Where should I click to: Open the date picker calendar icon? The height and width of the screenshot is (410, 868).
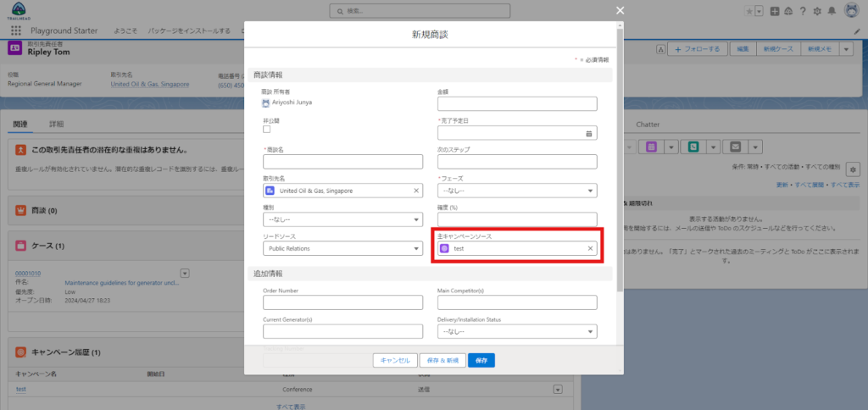pos(588,133)
